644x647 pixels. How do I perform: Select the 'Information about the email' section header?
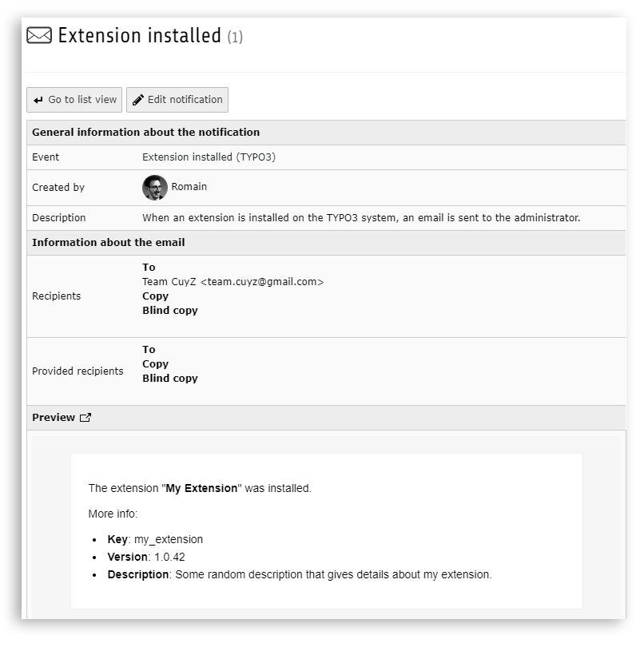(x=108, y=243)
